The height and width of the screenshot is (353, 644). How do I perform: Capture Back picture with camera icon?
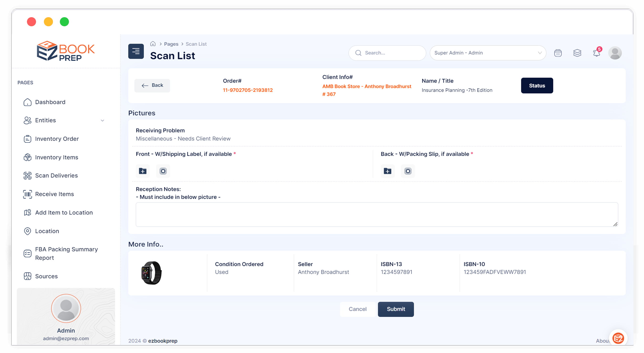(x=408, y=171)
